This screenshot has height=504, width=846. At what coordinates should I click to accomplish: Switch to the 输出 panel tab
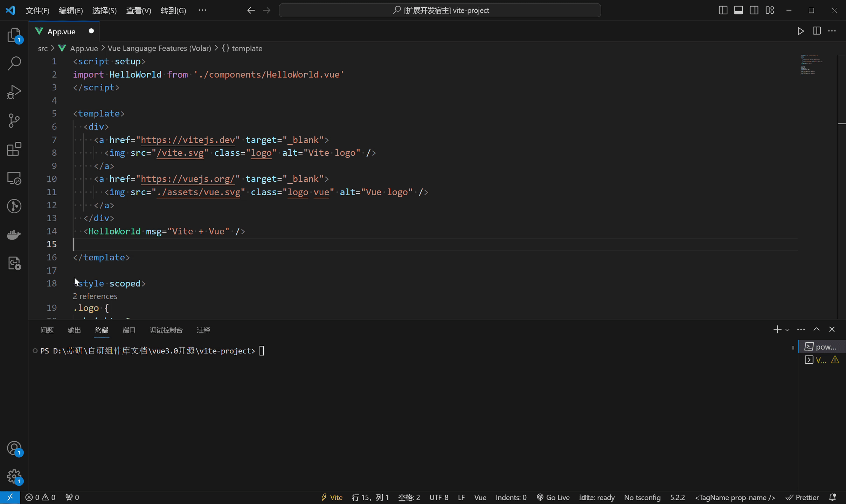click(74, 330)
